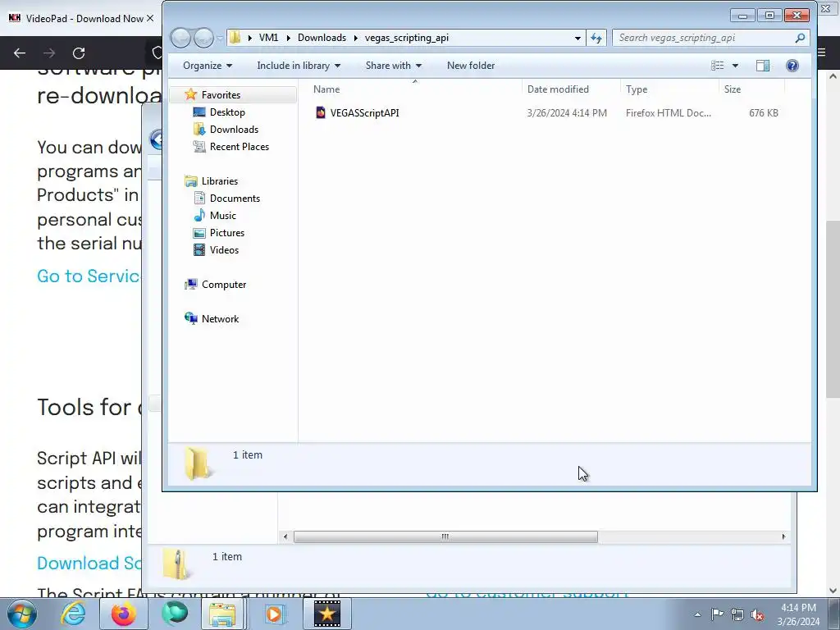Image resolution: width=840 pixels, height=630 pixels.
Task: Show hidden system tray icons
Action: (697, 614)
